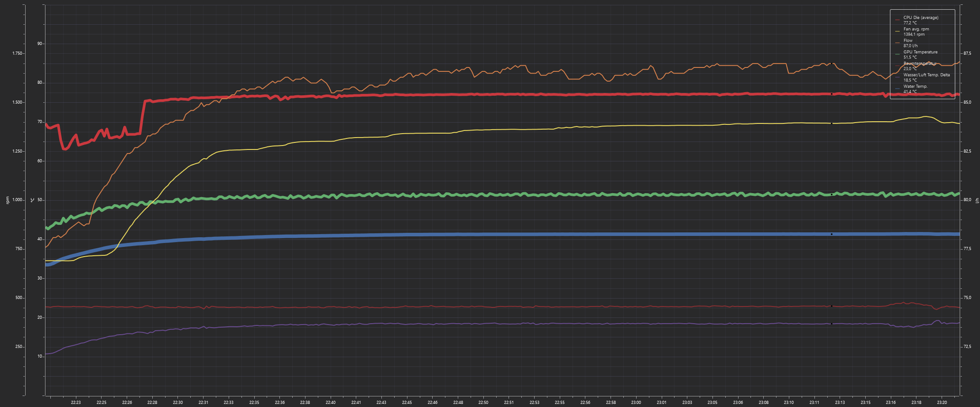Click the rotated 'rpm' axis title

point(7,200)
